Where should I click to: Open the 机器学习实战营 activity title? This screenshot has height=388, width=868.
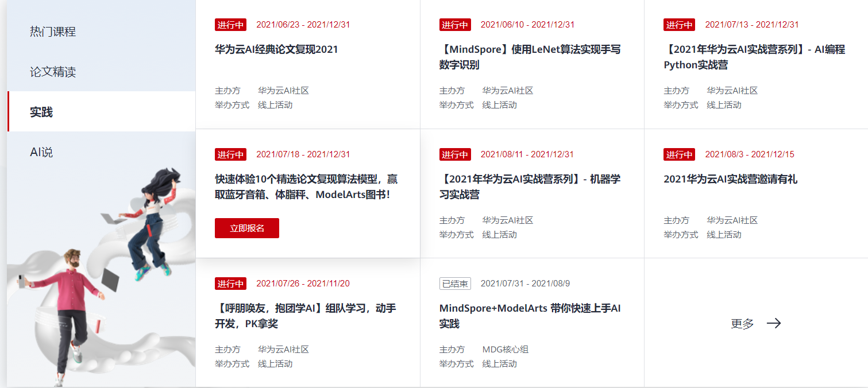tap(530, 187)
